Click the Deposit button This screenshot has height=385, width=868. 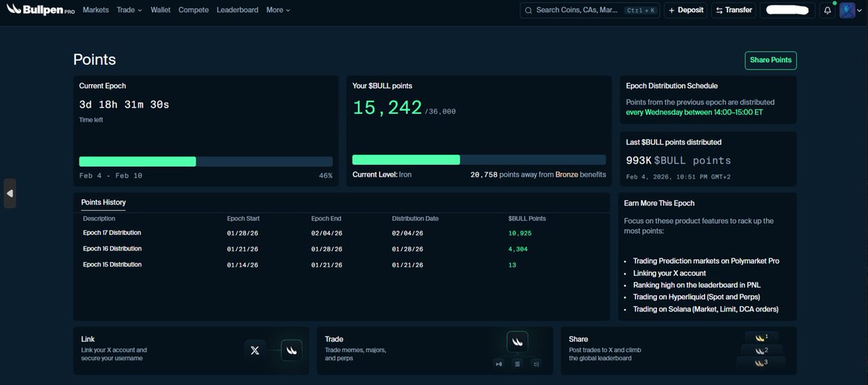pos(686,10)
